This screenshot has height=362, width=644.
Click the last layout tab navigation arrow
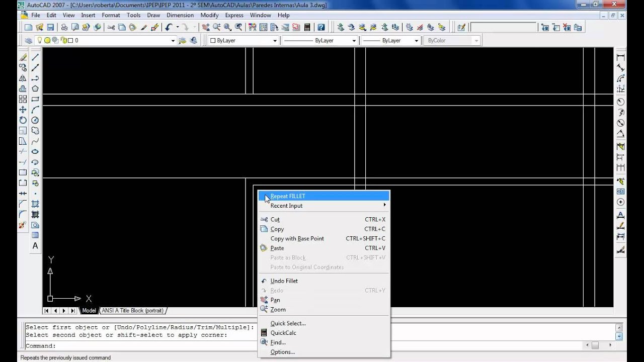click(73, 311)
